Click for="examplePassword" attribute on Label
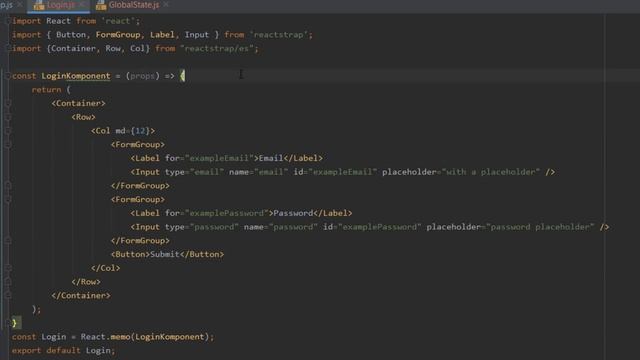 pyautogui.click(x=216, y=213)
